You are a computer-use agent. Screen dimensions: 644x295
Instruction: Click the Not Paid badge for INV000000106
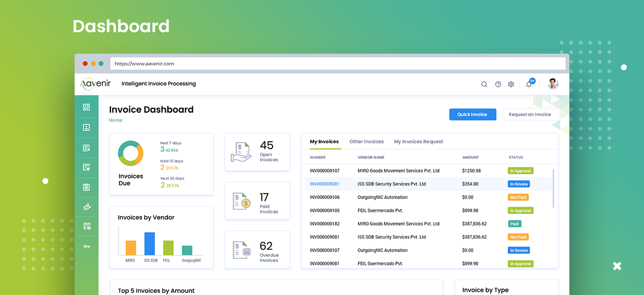click(518, 197)
